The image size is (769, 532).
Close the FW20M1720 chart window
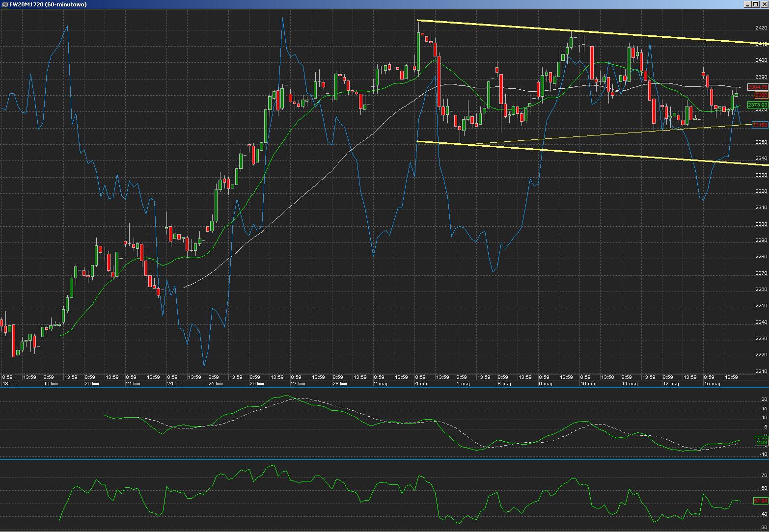click(764, 4)
